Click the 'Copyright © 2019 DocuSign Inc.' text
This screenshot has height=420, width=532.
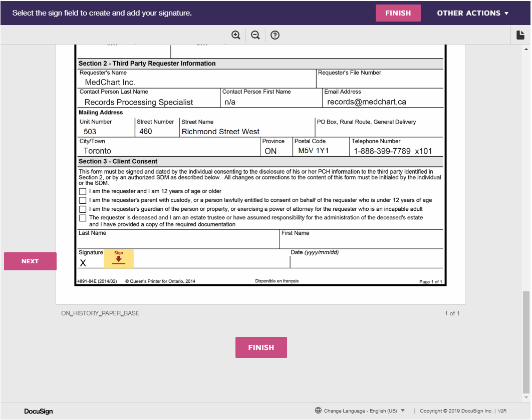(456, 410)
